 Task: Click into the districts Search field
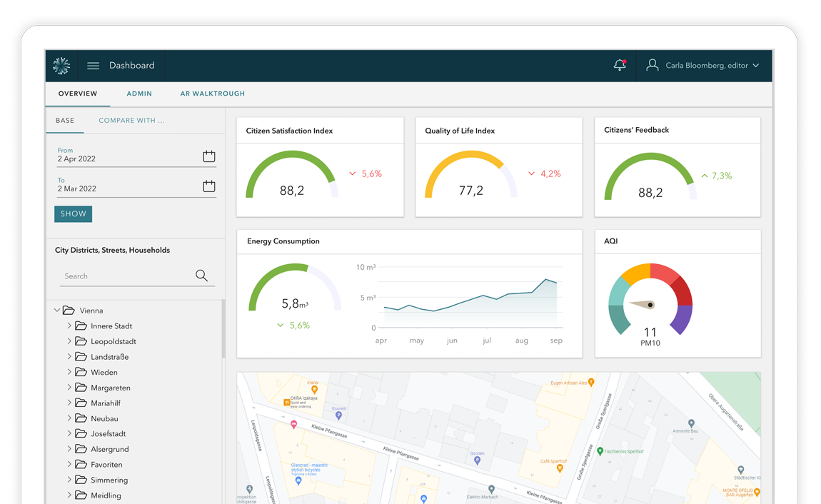(128, 276)
